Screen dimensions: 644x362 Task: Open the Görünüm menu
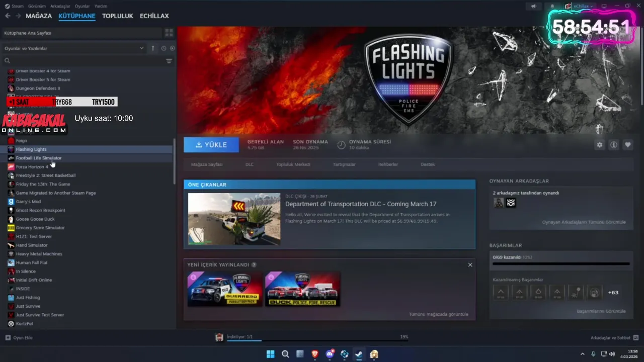tap(37, 6)
